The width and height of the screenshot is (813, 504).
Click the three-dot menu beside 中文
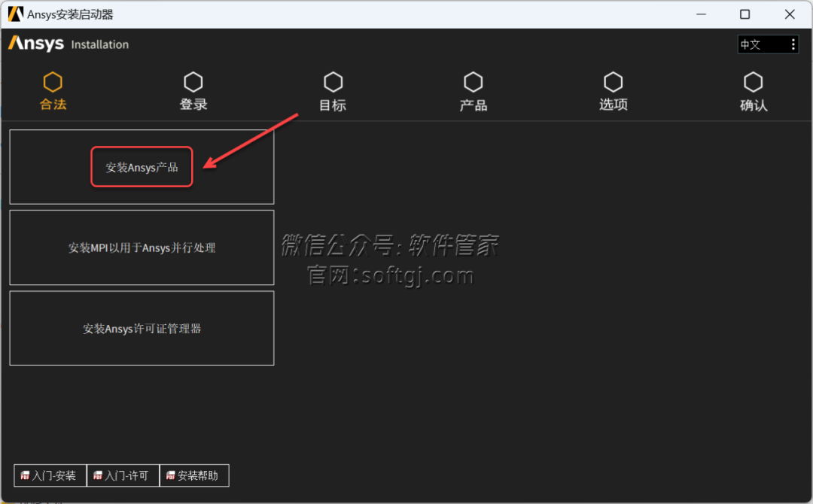(x=793, y=44)
